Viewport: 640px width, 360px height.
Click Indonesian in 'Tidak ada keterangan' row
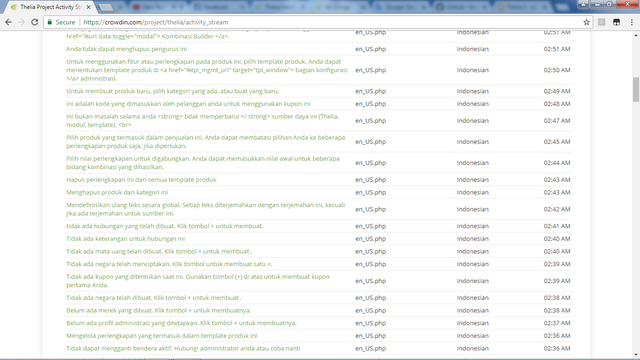pyautogui.click(x=473, y=239)
